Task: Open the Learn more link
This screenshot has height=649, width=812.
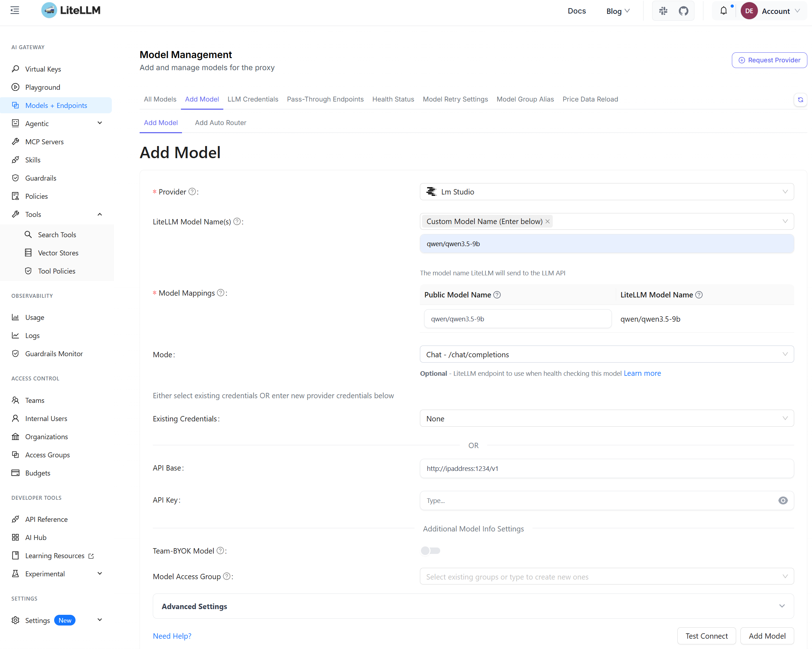Action: [642, 373]
